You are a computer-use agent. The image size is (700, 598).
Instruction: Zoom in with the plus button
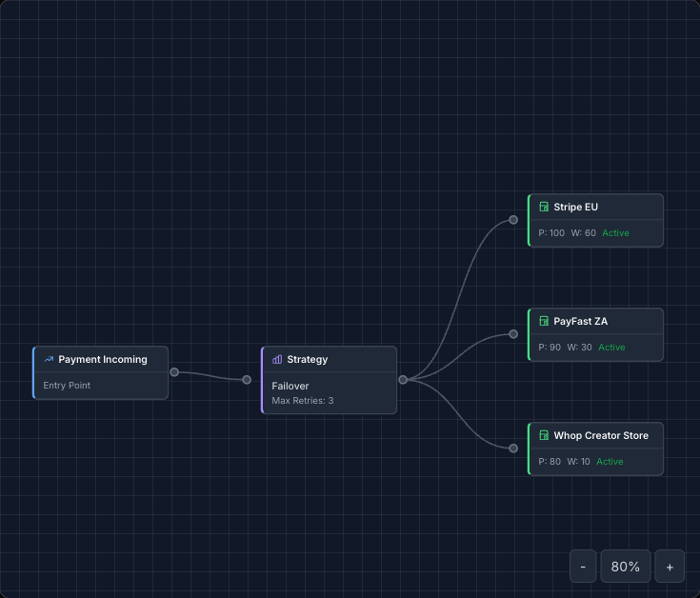tap(670, 567)
